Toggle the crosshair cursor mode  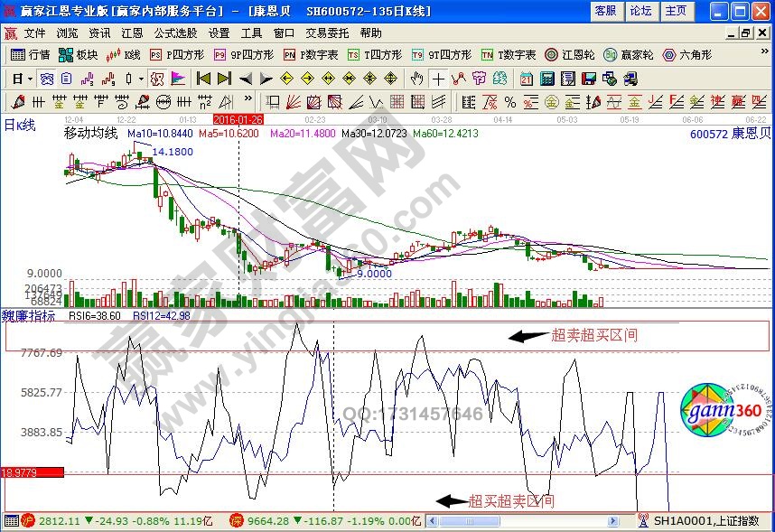point(437,78)
